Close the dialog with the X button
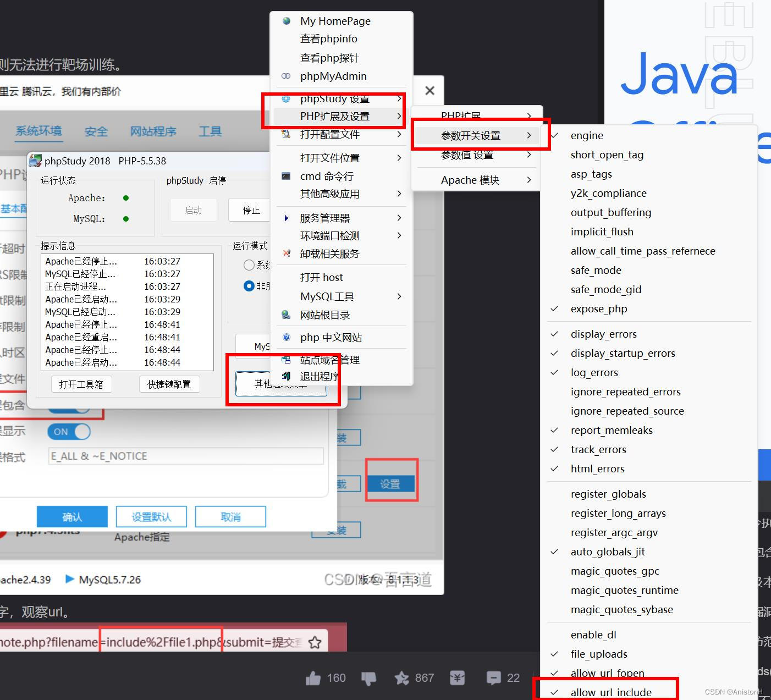Image resolution: width=771 pixels, height=700 pixels. (x=430, y=91)
